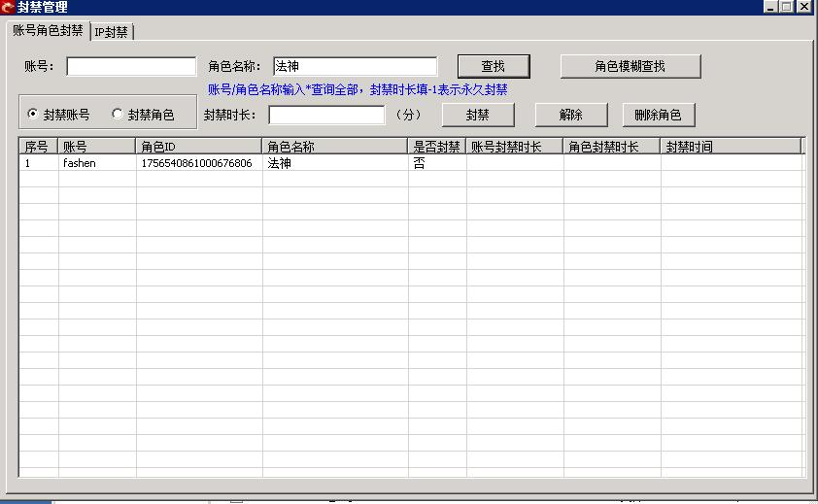
Task: Click the 是否封禁 column header
Action: point(436,147)
